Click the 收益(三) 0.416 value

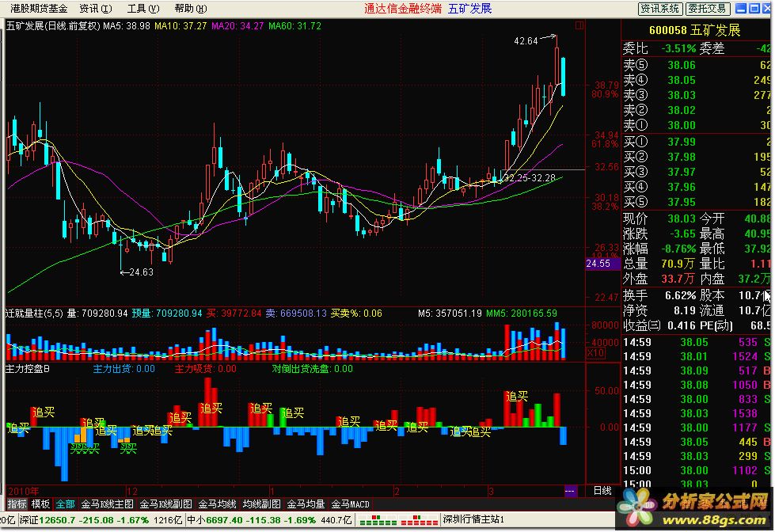tap(682, 325)
